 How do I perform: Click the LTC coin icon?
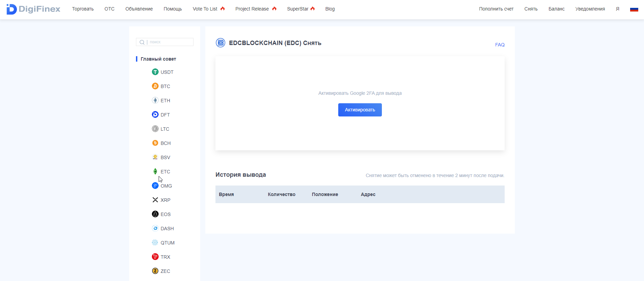click(155, 129)
